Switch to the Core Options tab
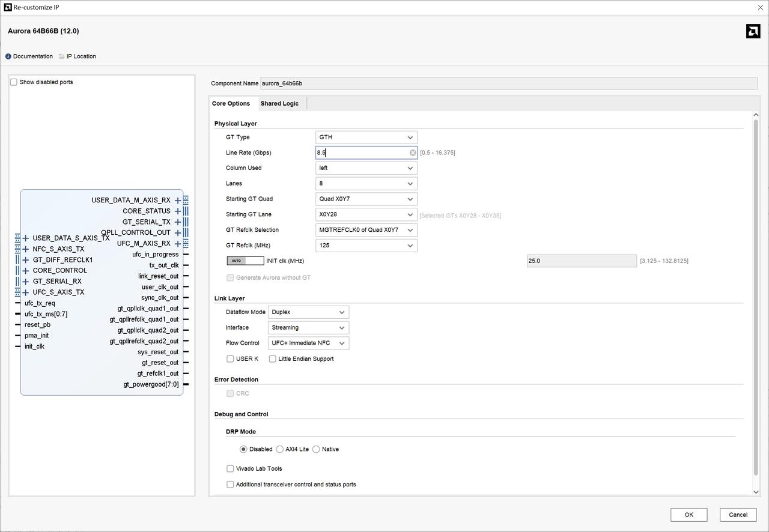The width and height of the screenshot is (769, 532). [x=231, y=104]
